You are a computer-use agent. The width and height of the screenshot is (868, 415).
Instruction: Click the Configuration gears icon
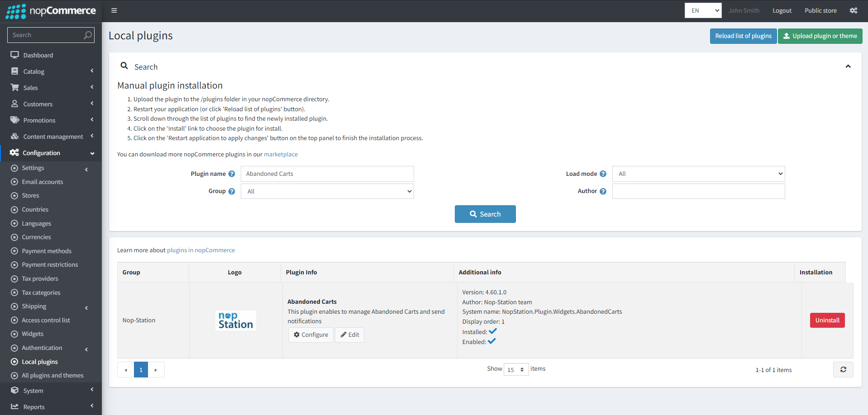[x=14, y=153]
